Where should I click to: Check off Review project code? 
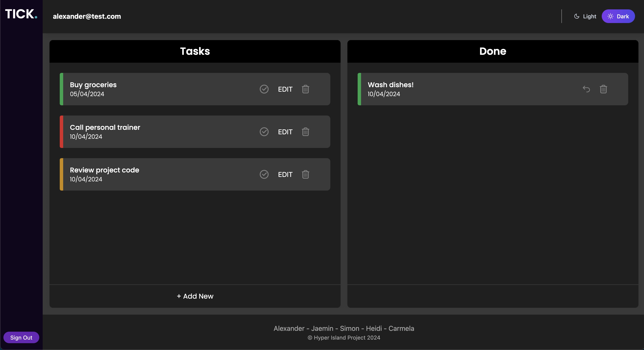pos(264,175)
